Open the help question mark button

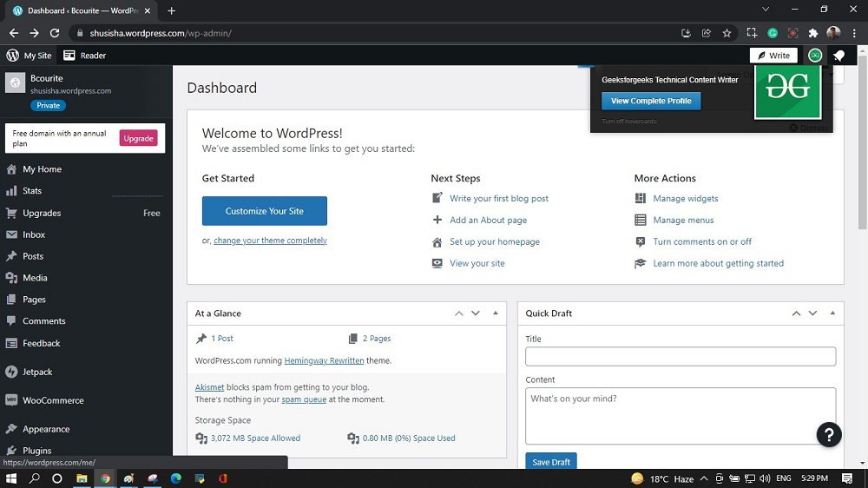pyautogui.click(x=829, y=435)
